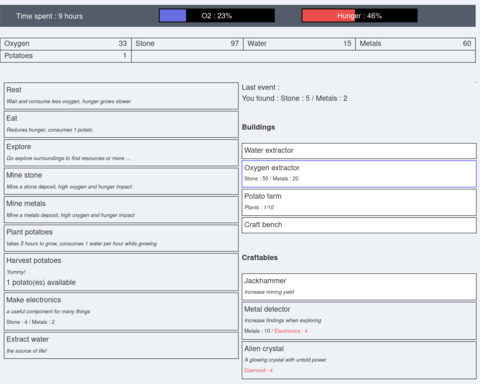This screenshot has width=480, height=384.
Task: Click Extract water action
Action: click(x=121, y=345)
